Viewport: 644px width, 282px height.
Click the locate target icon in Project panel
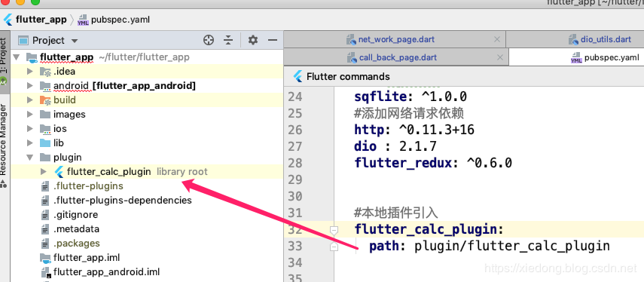pos(209,40)
